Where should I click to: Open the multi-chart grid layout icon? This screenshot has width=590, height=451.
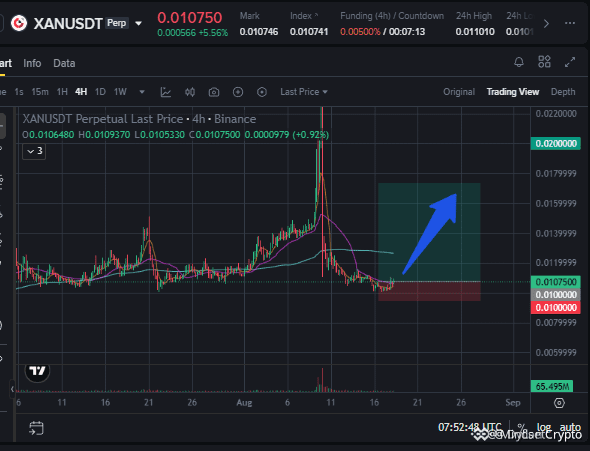click(544, 62)
